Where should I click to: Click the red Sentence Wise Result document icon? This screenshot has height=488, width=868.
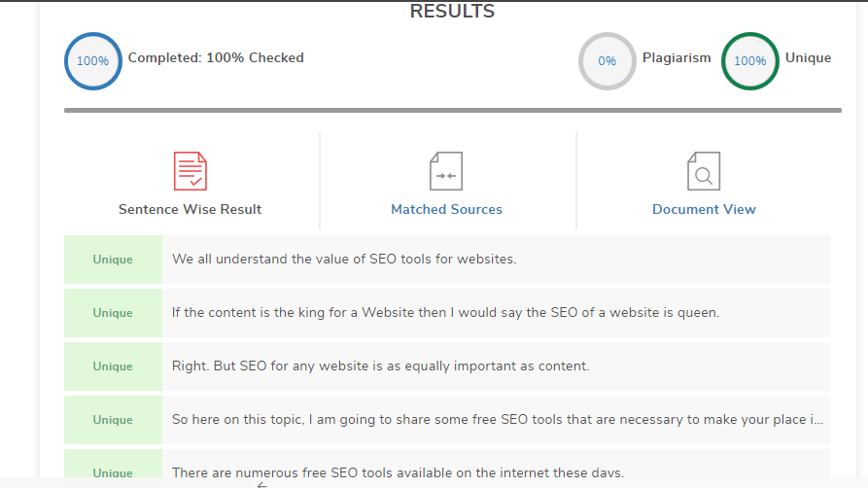190,171
